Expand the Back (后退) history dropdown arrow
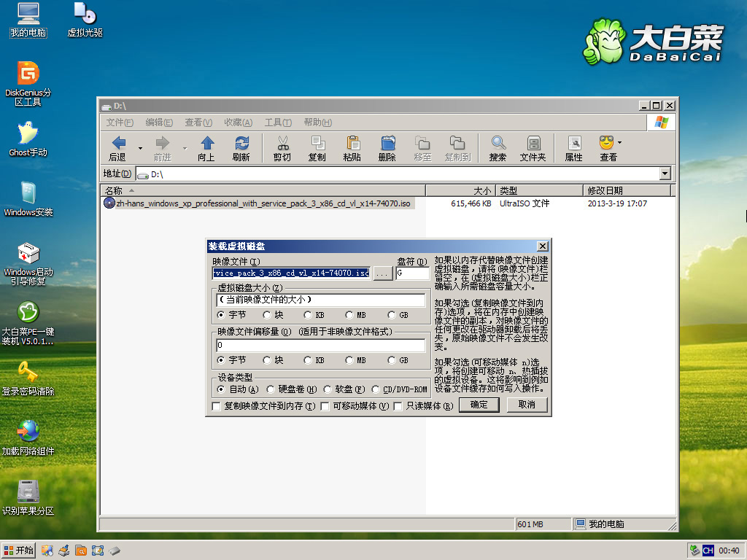This screenshot has width=747, height=560. (x=140, y=148)
